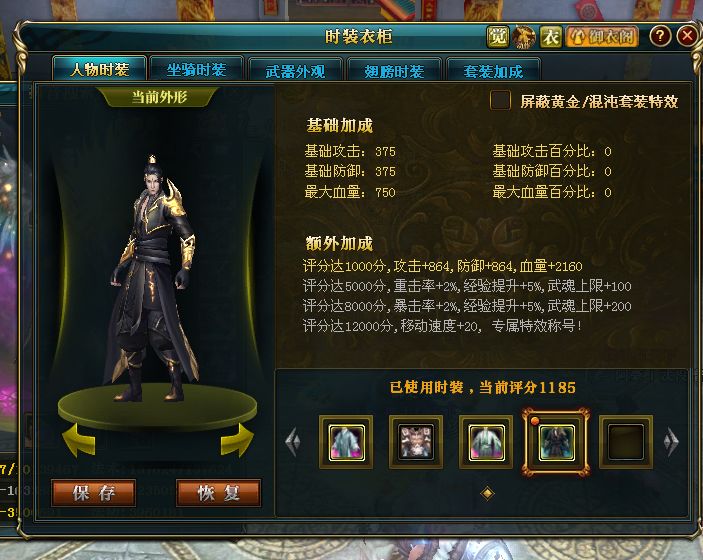Rotate character right with yellow arrow
Image resolution: width=703 pixels, height=560 pixels.
pos(237,440)
